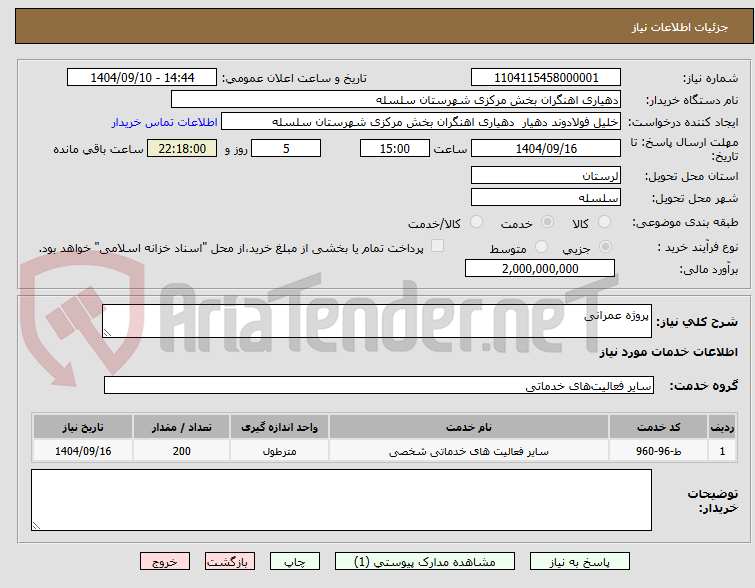Screen dimensions: 755x588
Task: Select the جزیی purchase type radio
Action: click(605, 247)
